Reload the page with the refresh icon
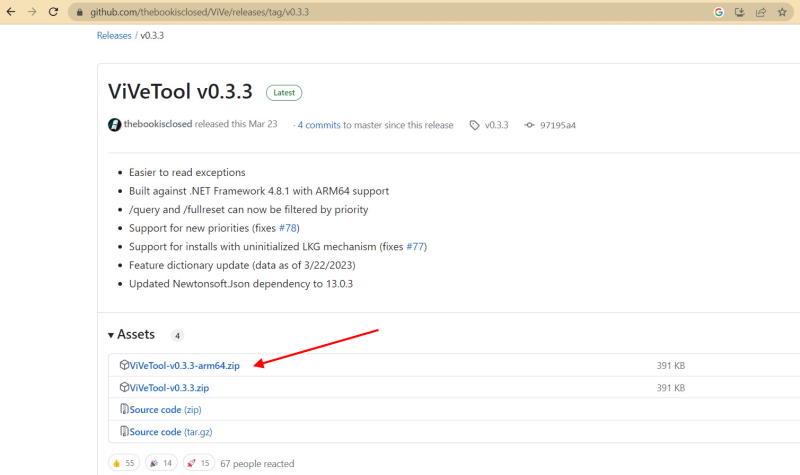Screen dimensions: 800x475 tap(53, 12)
